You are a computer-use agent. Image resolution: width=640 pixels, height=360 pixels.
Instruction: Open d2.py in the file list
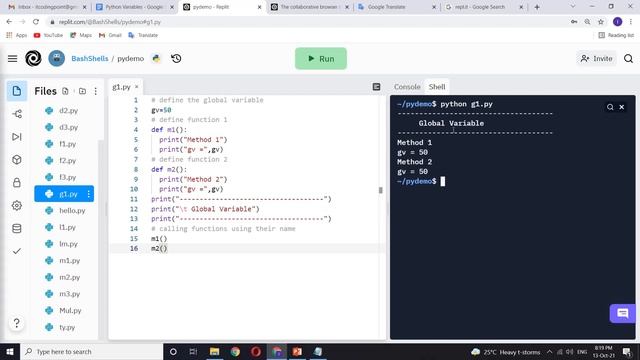[x=64, y=111]
